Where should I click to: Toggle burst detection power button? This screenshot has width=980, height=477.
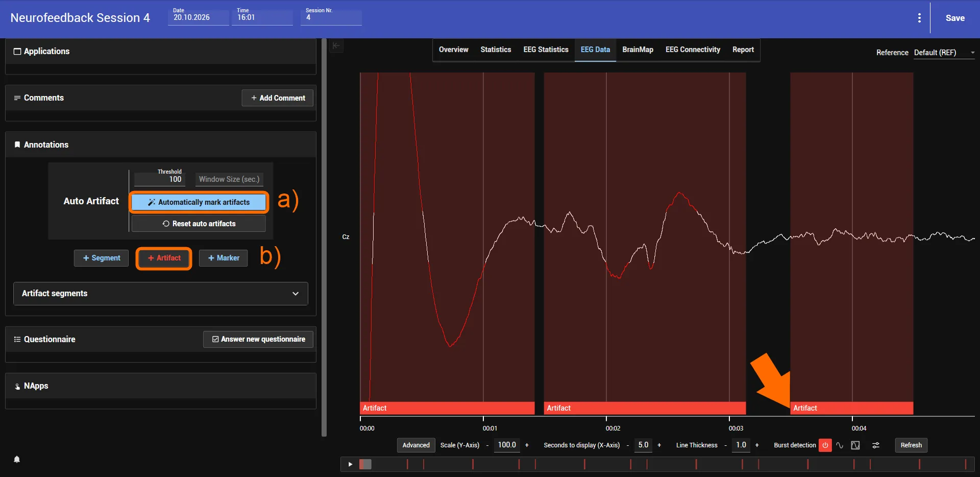point(825,445)
